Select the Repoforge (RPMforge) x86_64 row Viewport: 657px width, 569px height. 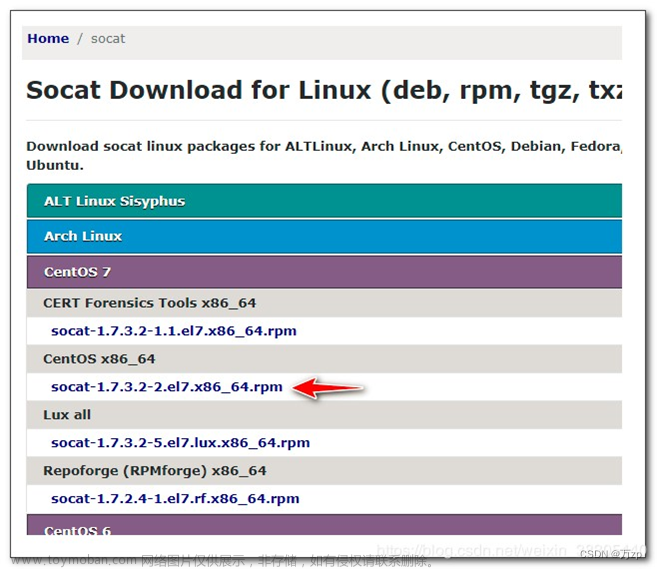324,471
